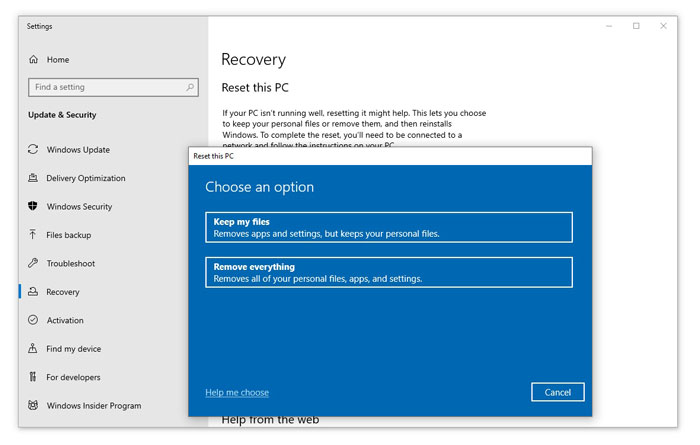Open the Help me choose link
Image resolution: width=700 pixels, height=445 pixels.
(x=237, y=392)
